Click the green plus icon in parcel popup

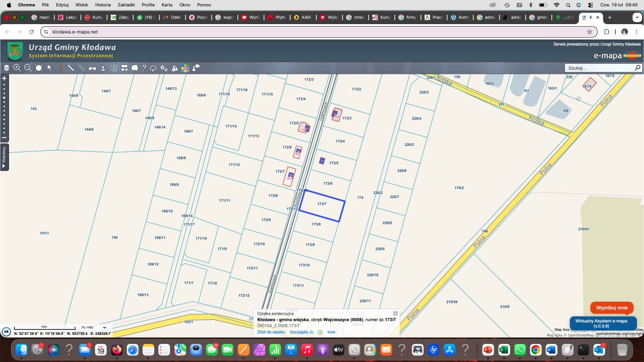click(x=320, y=332)
